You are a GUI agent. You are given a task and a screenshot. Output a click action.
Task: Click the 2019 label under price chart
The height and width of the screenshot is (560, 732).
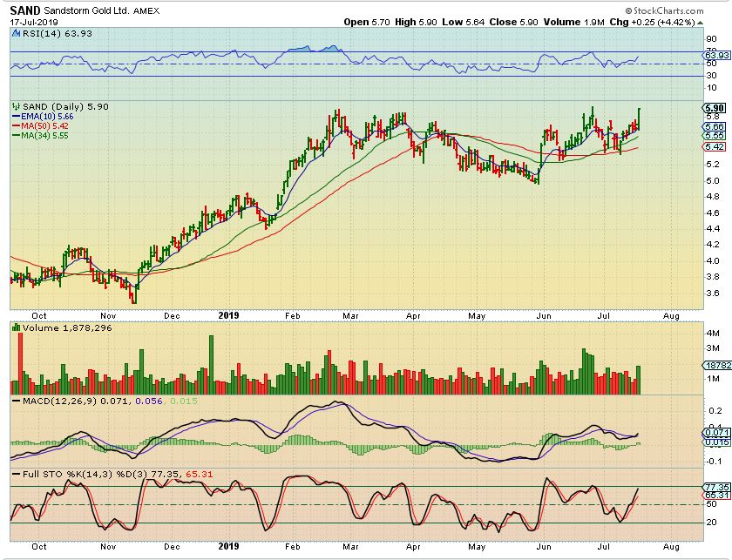pos(228,315)
